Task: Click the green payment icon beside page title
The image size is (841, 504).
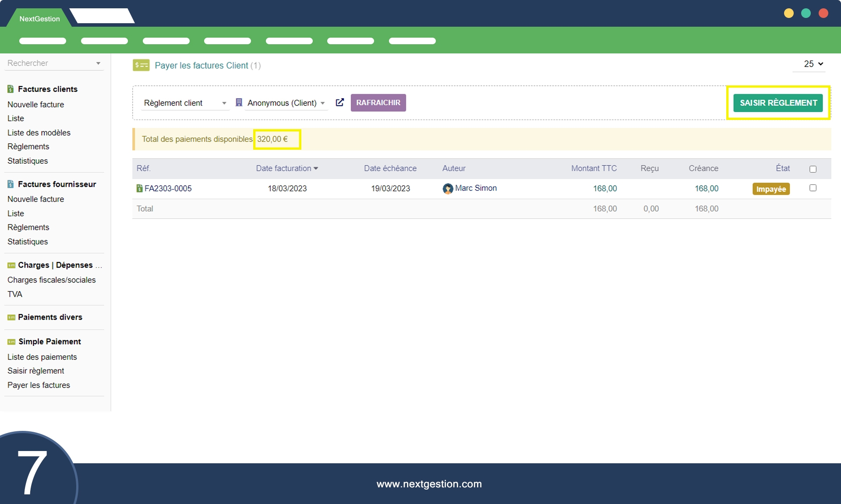Action: pos(141,65)
